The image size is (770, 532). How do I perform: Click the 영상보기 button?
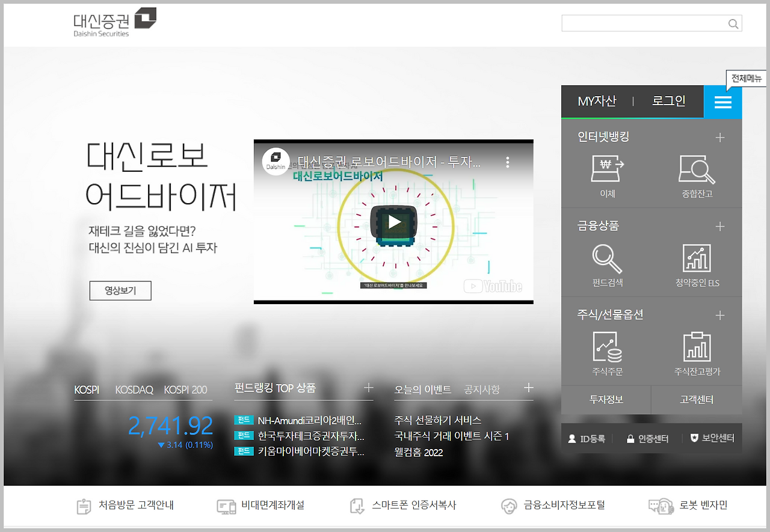coord(120,290)
